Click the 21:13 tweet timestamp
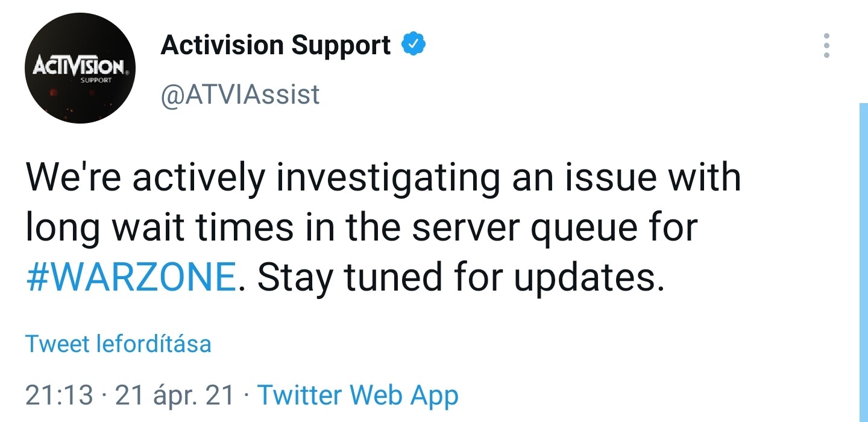Image resolution: width=868 pixels, height=422 pixels. pyautogui.click(x=59, y=395)
